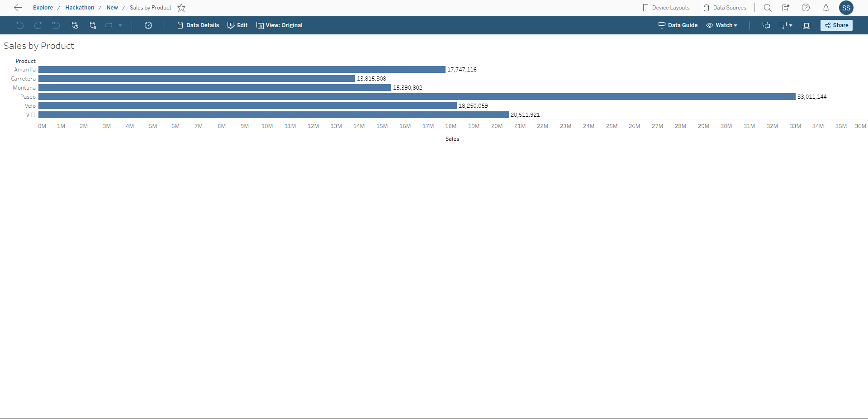Click the Velo row label

tap(30, 106)
